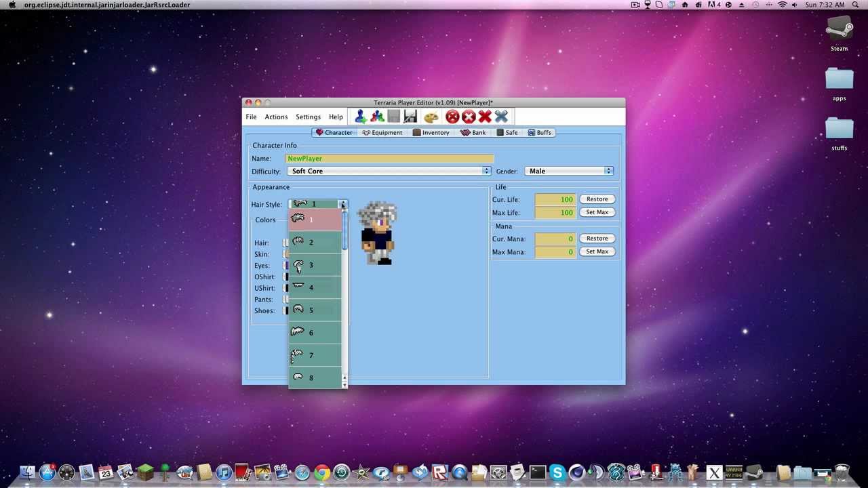Click the first red circle X icon
868x488 pixels.
tap(452, 117)
